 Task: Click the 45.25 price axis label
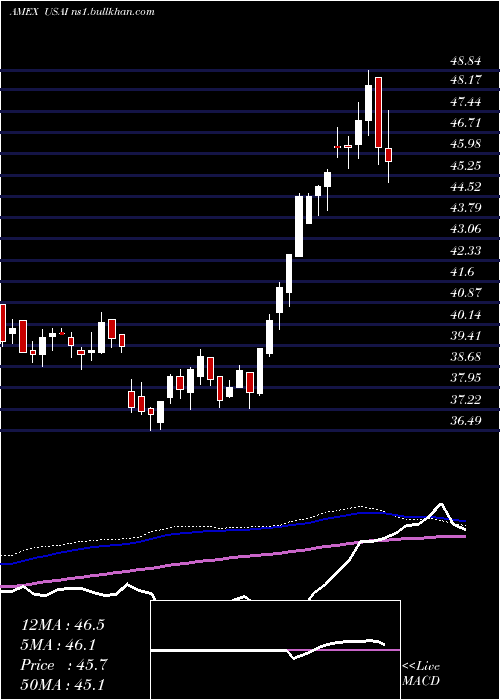click(465, 166)
